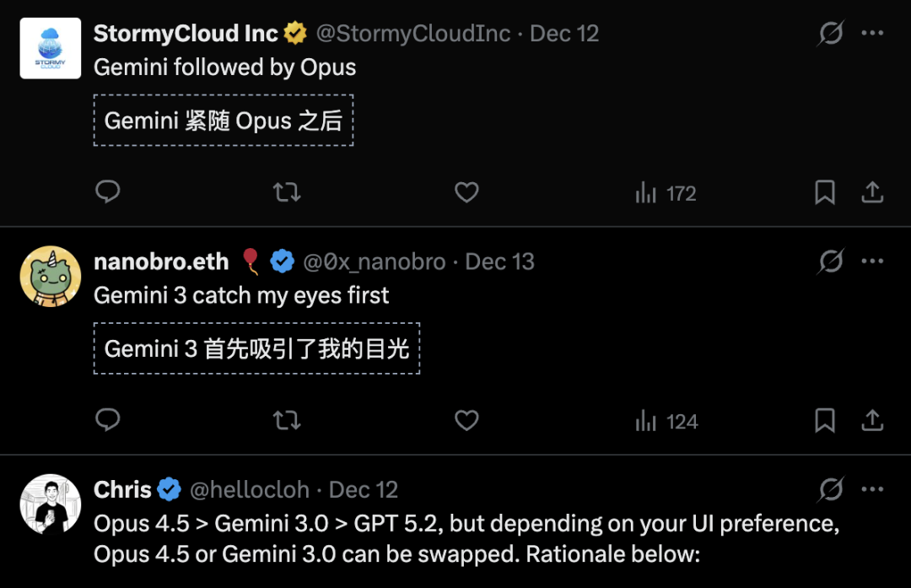911x588 pixels.
Task: View analytics showing 172 views
Action: pyautogui.click(x=666, y=194)
